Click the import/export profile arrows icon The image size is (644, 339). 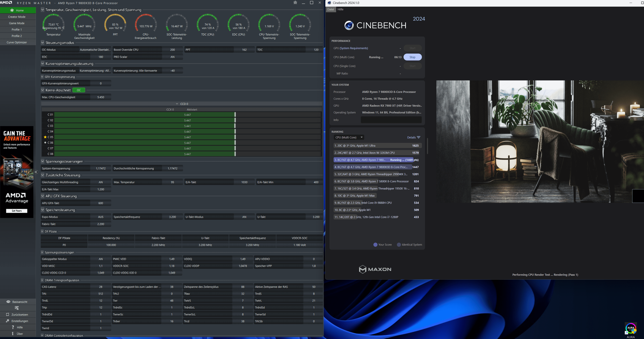[x=17, y=308]
